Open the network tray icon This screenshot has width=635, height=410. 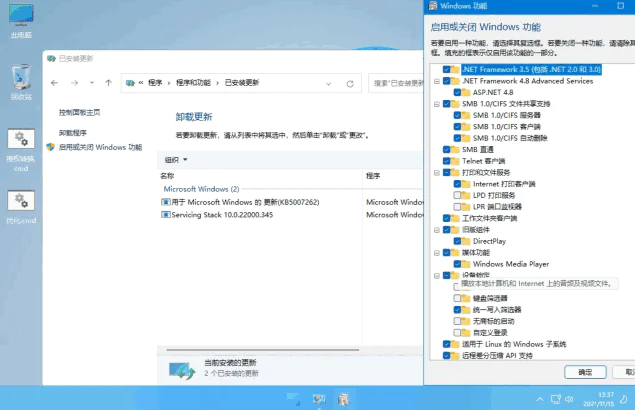[x=556, y=399]
